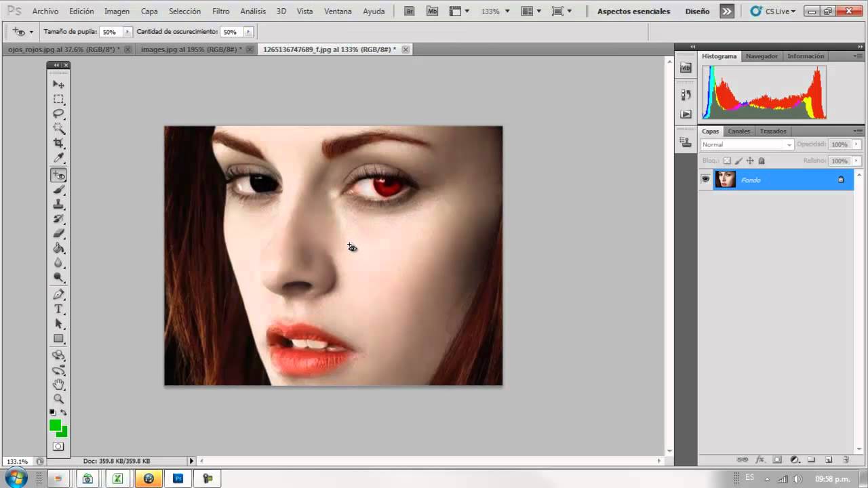Select the Pen tool
Viewport: 868px width, 488px height.
coord(59,295)
